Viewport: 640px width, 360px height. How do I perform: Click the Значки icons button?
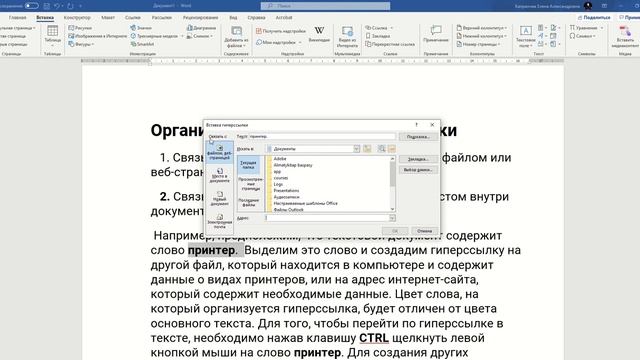(x=141, y=28)
